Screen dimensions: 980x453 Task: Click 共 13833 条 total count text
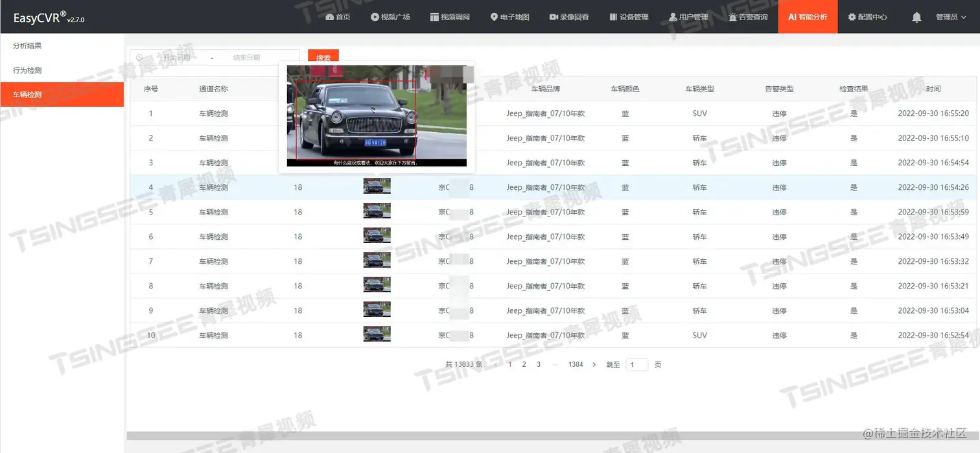coord(464,365)
